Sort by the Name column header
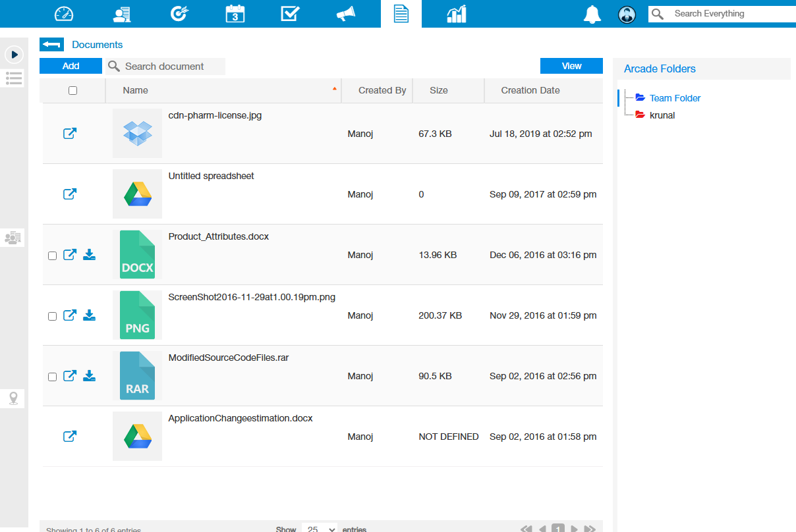 (223, 90)
